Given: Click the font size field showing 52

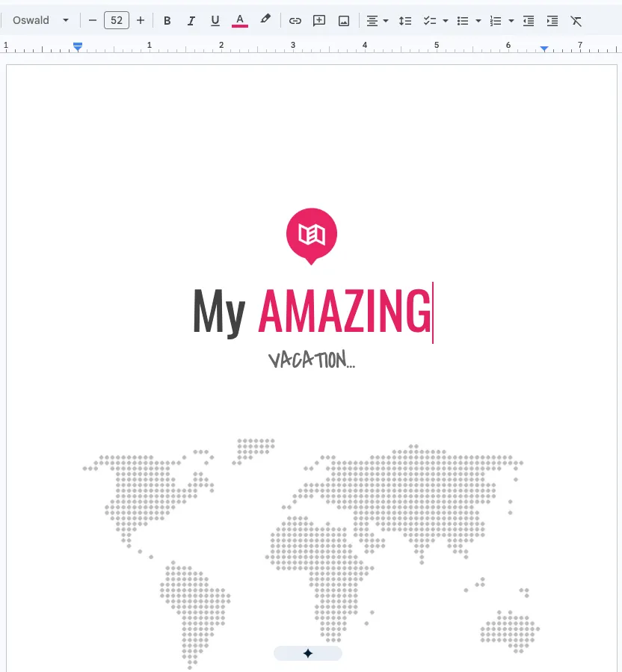Looking at the screenshot, I should click(x=117, y=20).
